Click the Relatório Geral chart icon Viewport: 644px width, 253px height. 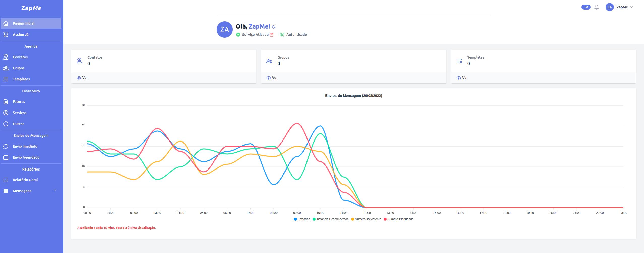[6, 180]
